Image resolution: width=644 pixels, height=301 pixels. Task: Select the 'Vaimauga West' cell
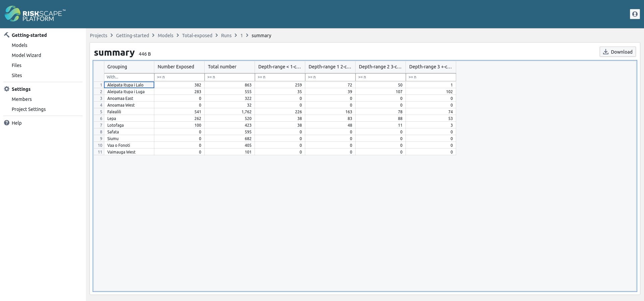(x=129, y=152)
